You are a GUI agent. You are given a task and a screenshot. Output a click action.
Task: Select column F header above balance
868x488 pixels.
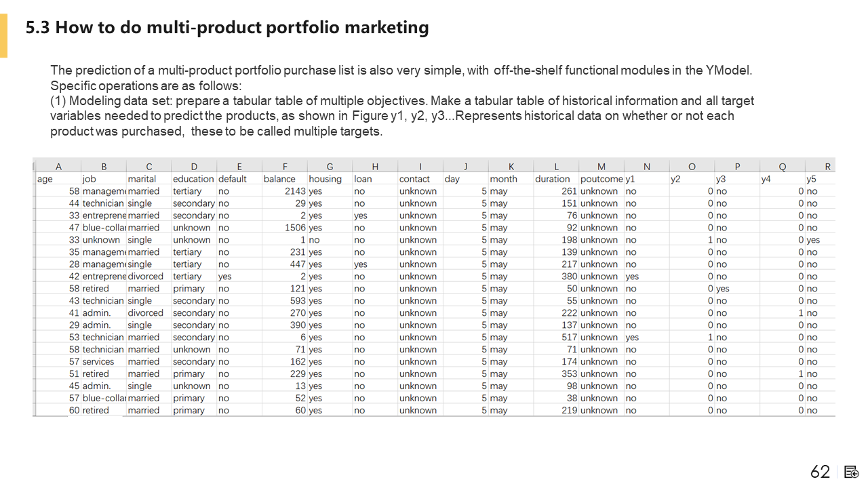coord(285,167)
